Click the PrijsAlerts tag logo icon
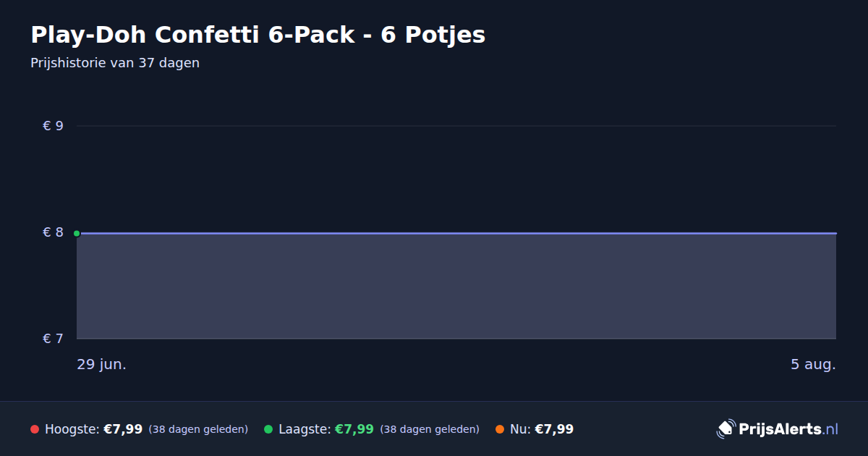Screen dimensions: 868x456 coord(726,428)
